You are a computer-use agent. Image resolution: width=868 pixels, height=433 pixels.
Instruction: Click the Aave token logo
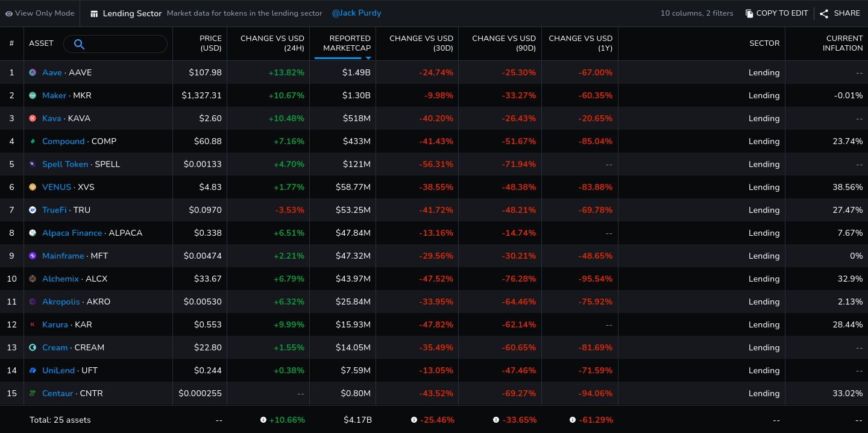(33, 72)
